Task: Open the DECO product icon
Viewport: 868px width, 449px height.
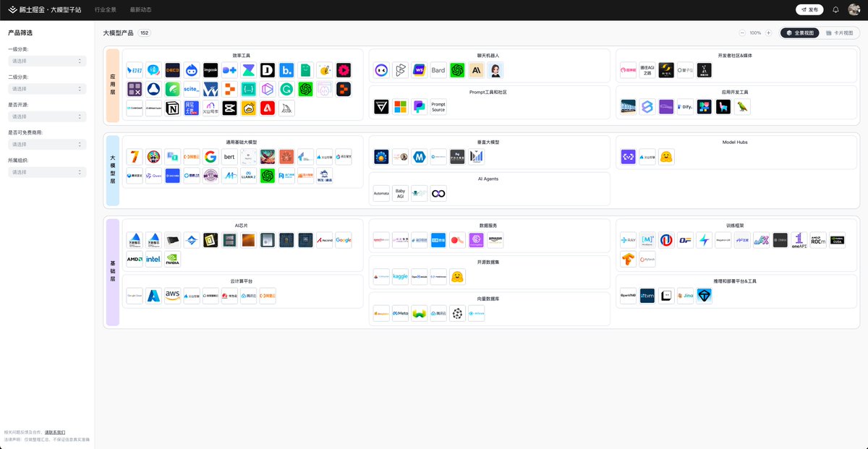Action: (172, 70)
